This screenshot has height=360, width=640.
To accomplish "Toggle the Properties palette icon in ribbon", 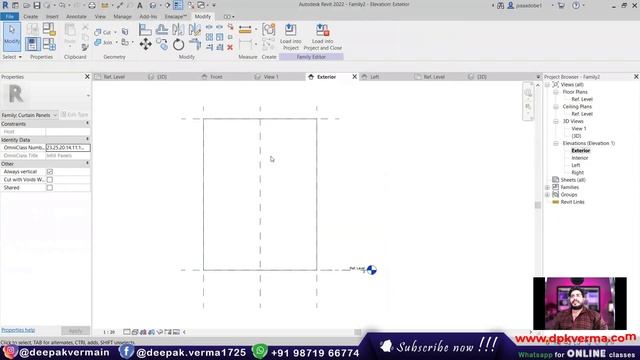I will click(x=33, y=44).
